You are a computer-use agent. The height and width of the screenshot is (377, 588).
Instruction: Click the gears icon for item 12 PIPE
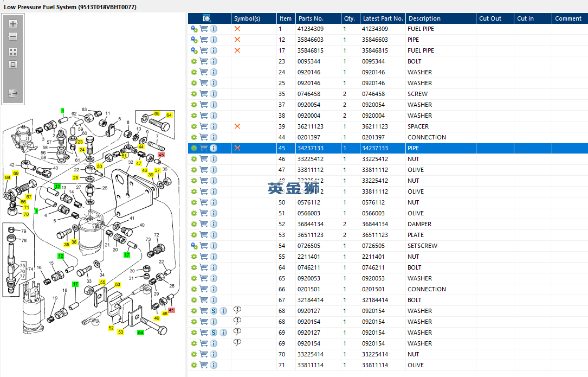(194, 40)
